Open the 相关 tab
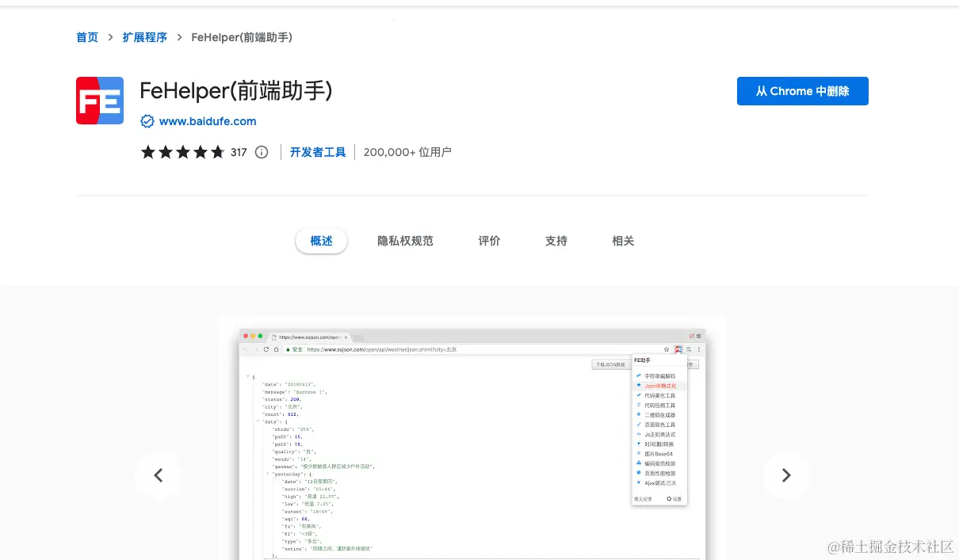Screen dimensions: 959x560 (x=623, y=241)
